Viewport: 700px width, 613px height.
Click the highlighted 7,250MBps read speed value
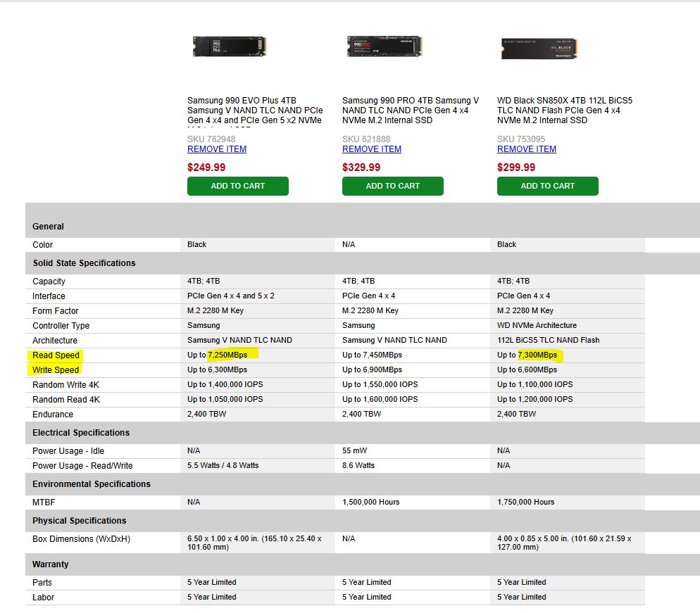(x=227, y=355)
